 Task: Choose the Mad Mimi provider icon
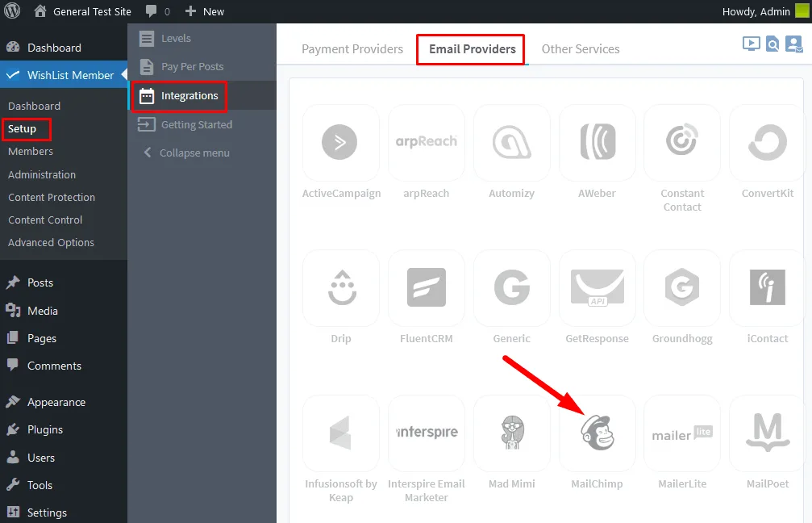pos(512,433)
